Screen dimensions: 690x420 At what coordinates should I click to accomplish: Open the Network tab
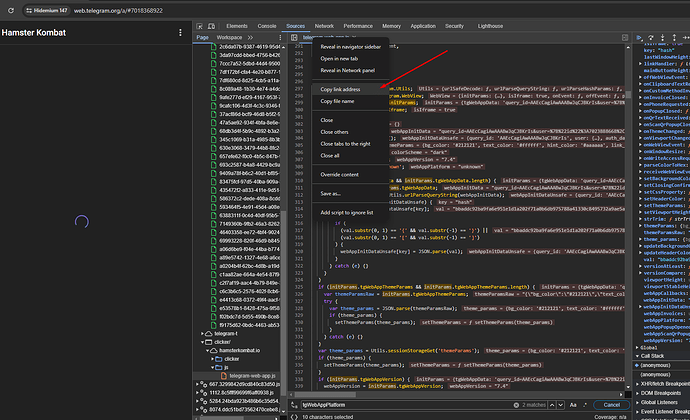pyautogui.click(x=324, y=26)
